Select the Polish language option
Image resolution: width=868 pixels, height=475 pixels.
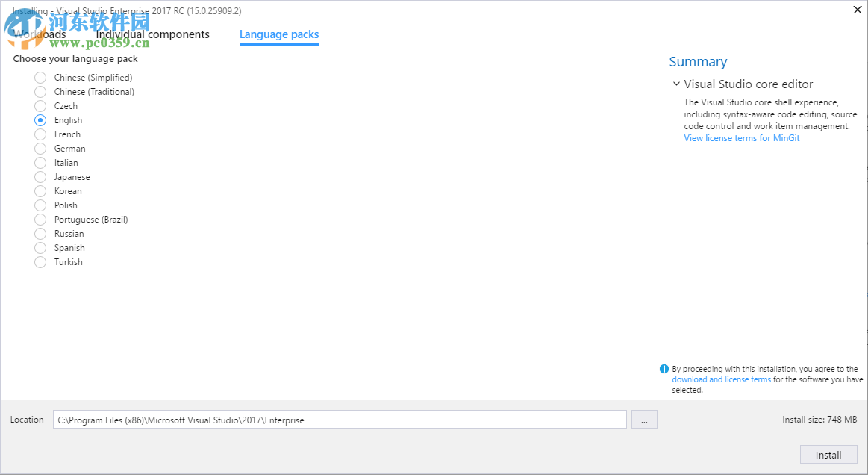[40, 205]
